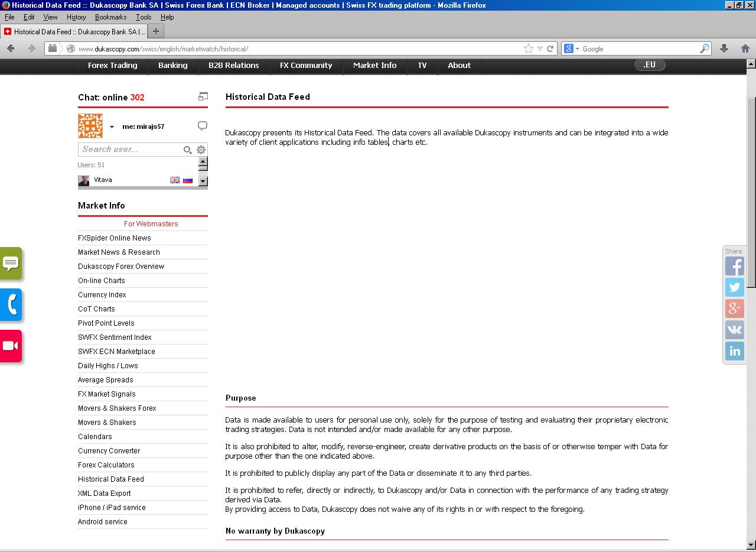Open the TV navigation item

422,66
